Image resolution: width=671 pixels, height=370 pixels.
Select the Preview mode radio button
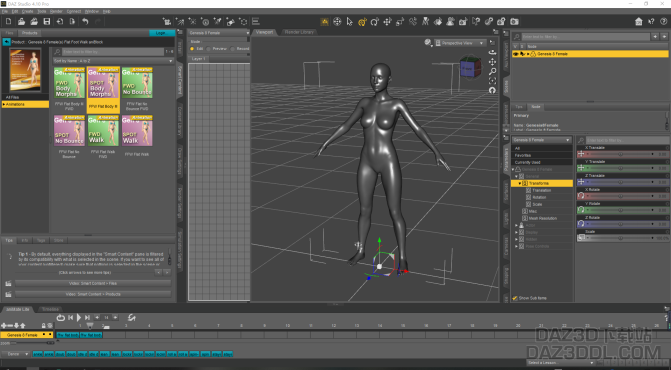(x=209, y=49)
